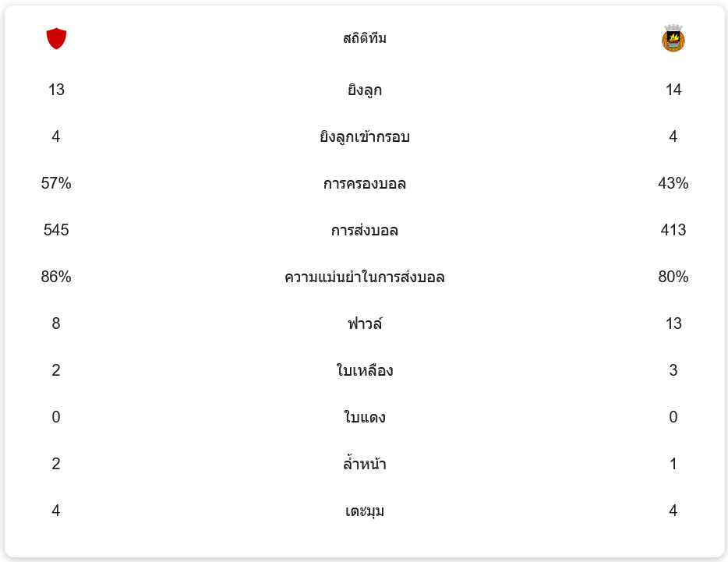Select the ใบแดง red cards label
Screen dimensions: 728x562
tap(365, 418)
